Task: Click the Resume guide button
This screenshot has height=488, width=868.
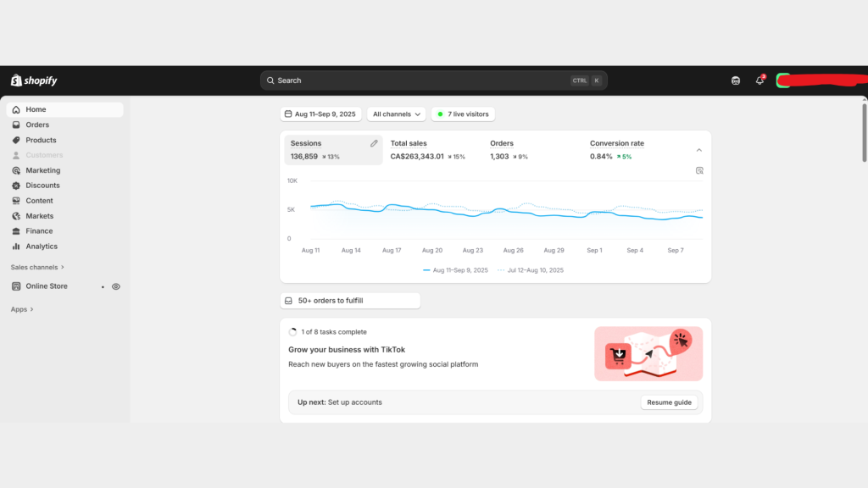Action: [669, 402]
